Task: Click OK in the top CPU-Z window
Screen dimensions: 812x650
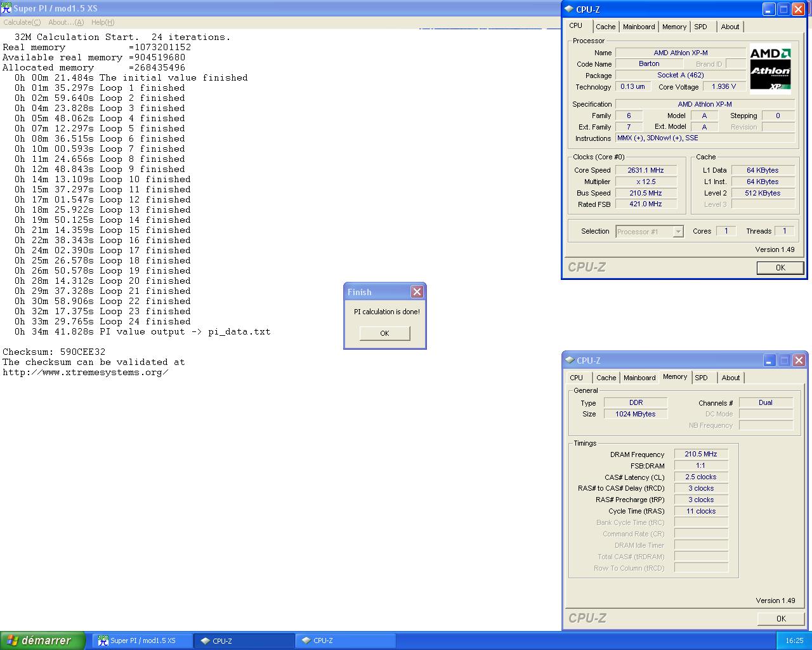Action: (780, 268)
